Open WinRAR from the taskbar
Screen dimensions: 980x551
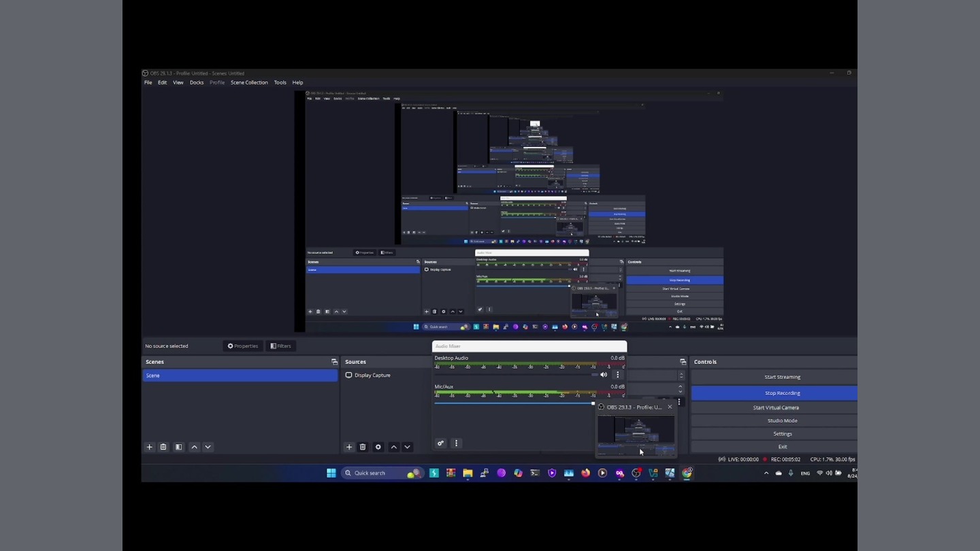pos(451,473)
